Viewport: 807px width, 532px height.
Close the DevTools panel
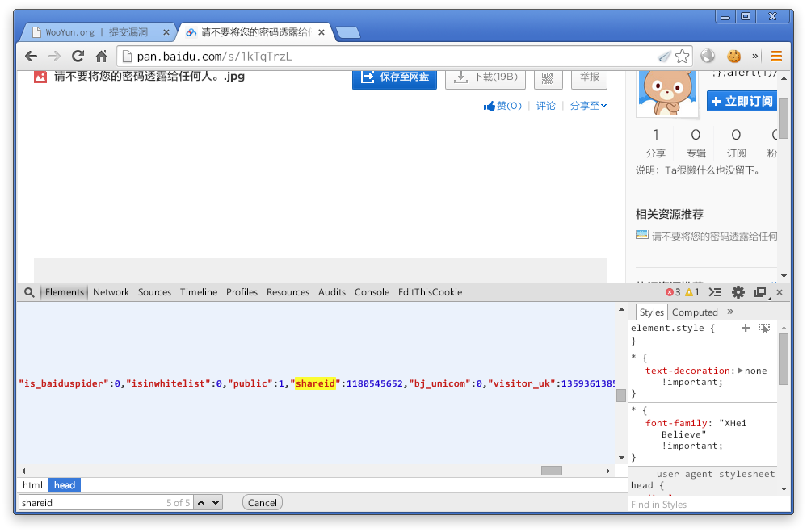click(x=780, y=292)
